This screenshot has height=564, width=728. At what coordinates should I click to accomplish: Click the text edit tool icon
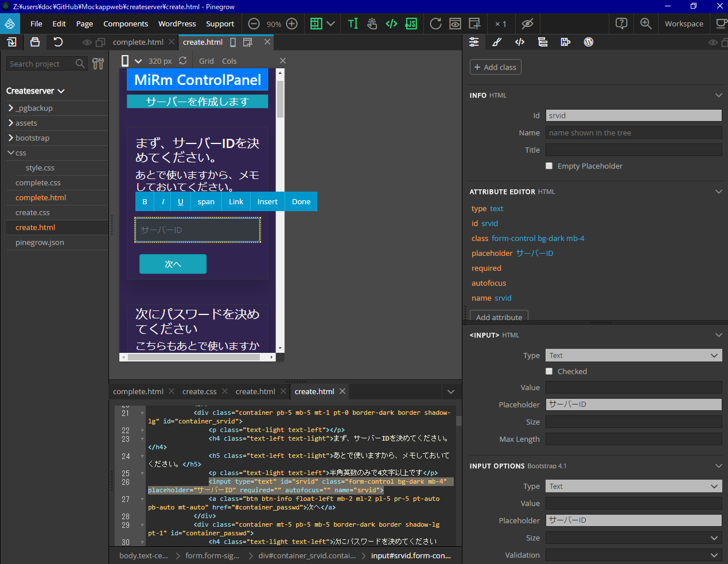click(x=353, y=24)
